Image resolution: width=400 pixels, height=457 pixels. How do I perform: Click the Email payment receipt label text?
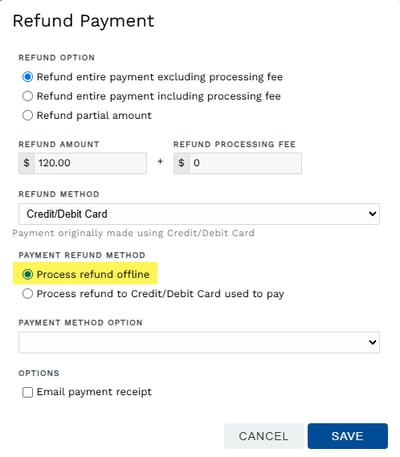[x=94, y=392]
